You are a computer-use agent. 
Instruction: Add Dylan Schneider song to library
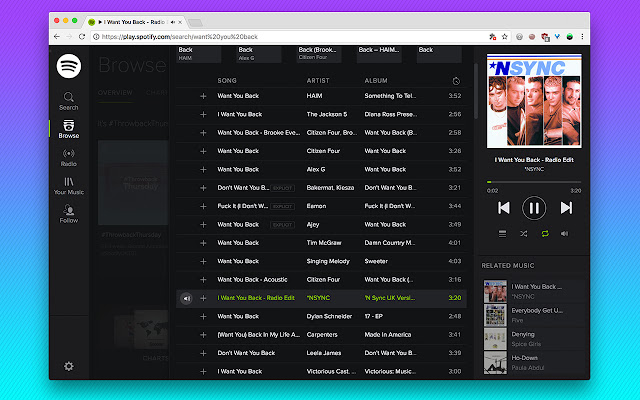pyautogui.click(x=203, y=316)
